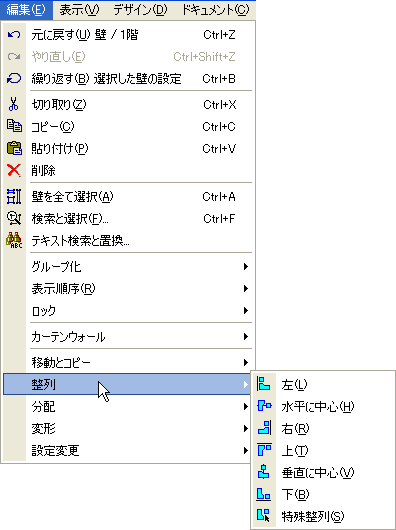The image size is (396, 530).
Task: Expand the ロック submenu arrow
Action: pyautogui.click(x=246, y=310)
